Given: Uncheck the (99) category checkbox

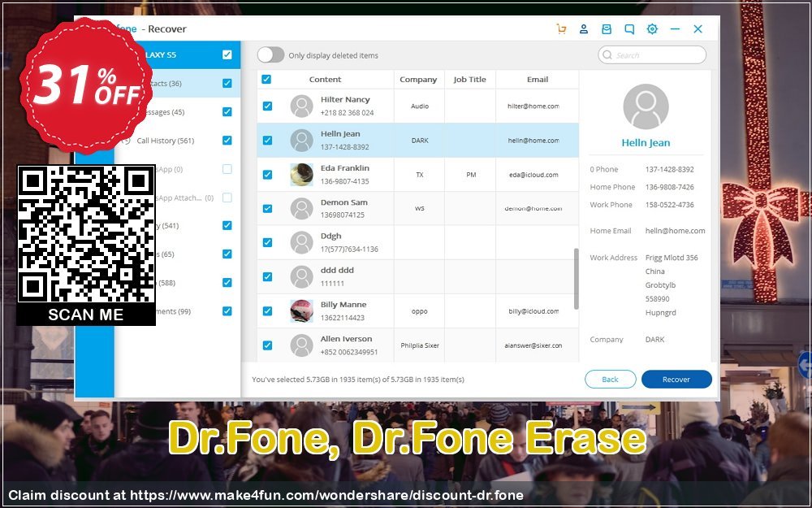Looking at the screenshot, I should point(227,311).
